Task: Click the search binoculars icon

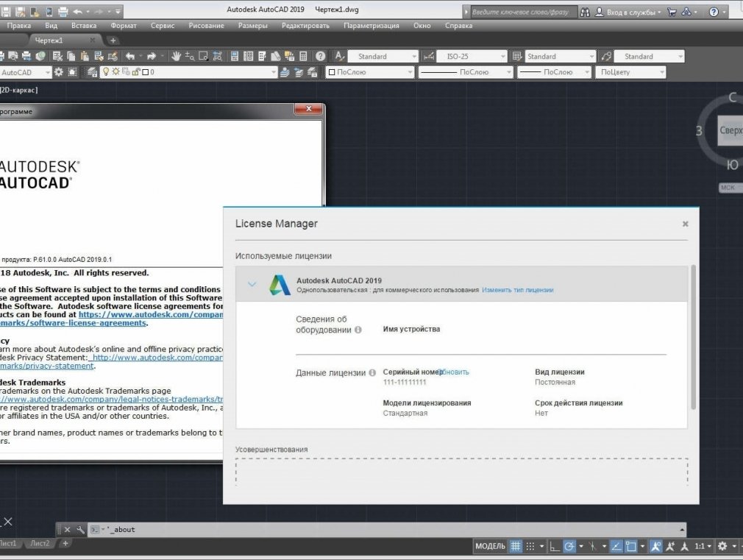Action: 586,12
